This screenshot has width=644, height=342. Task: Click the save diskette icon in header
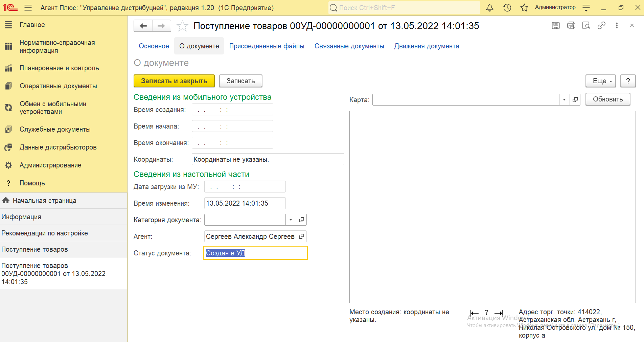click(556, 25)
